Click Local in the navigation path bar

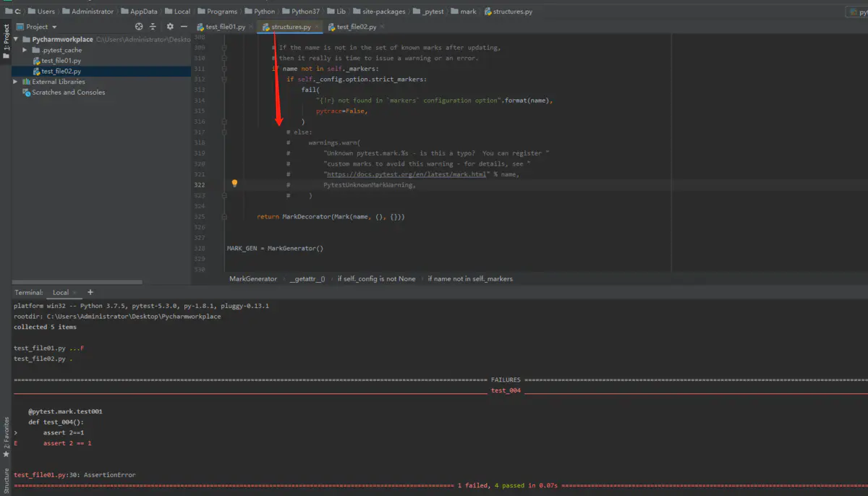[x=182, y=12]
